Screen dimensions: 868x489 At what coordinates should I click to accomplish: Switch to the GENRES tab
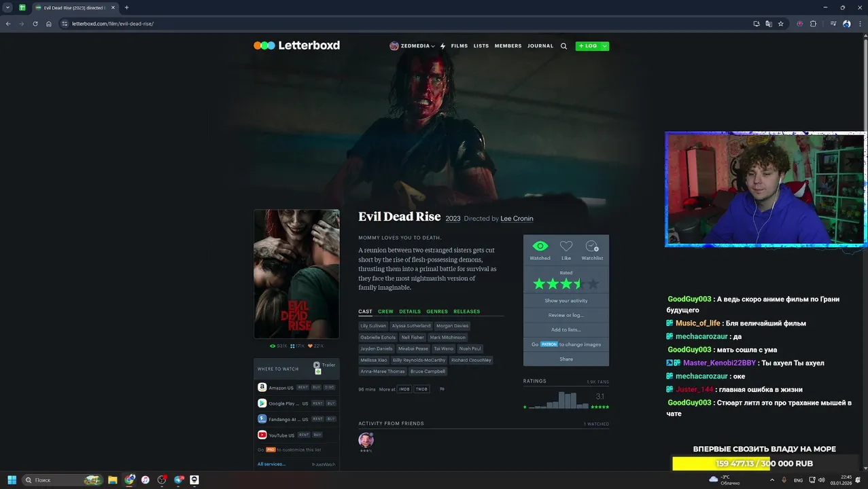tap(437, 312)
